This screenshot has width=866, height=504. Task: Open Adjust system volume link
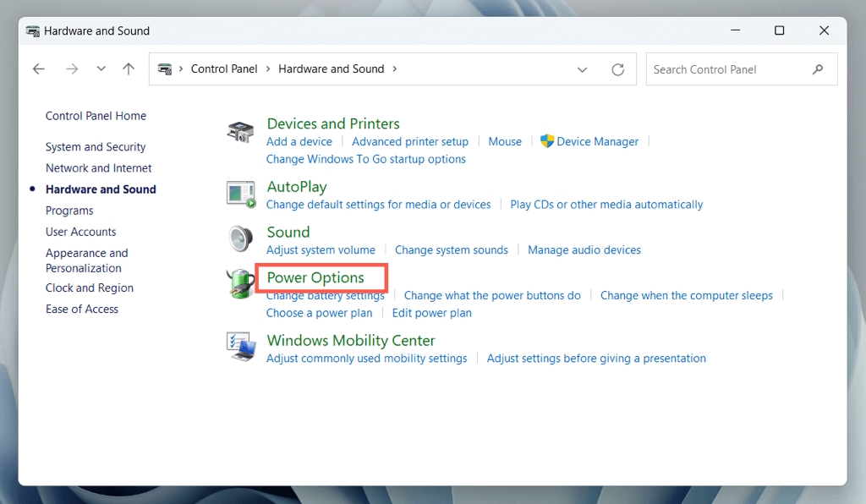321,250
